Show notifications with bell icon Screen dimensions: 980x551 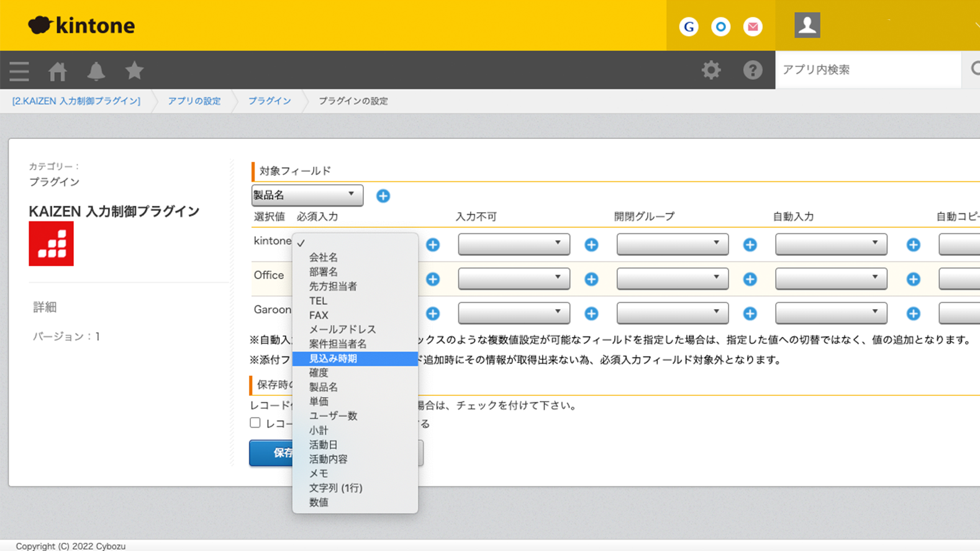click(96, 71)
